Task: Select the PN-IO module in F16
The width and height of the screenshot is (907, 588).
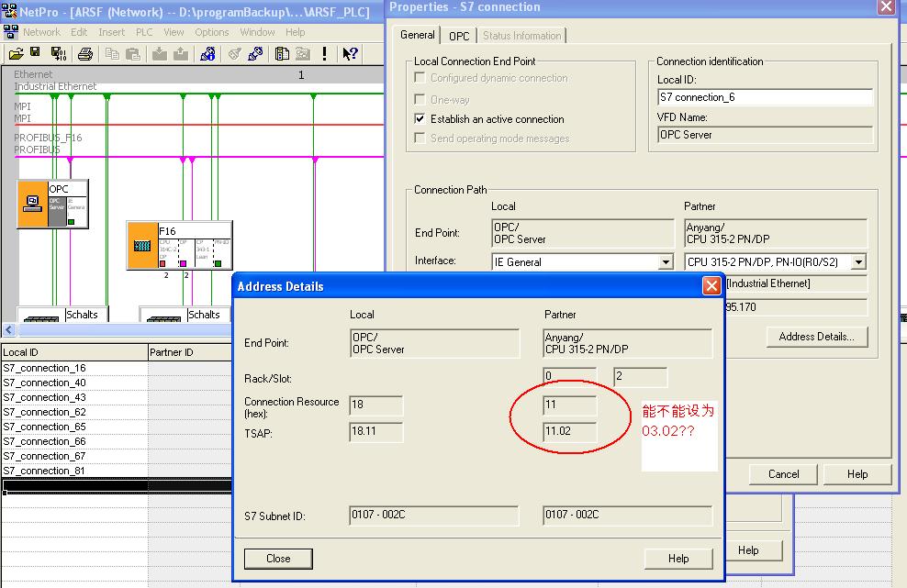Action: tap(222, 252)
